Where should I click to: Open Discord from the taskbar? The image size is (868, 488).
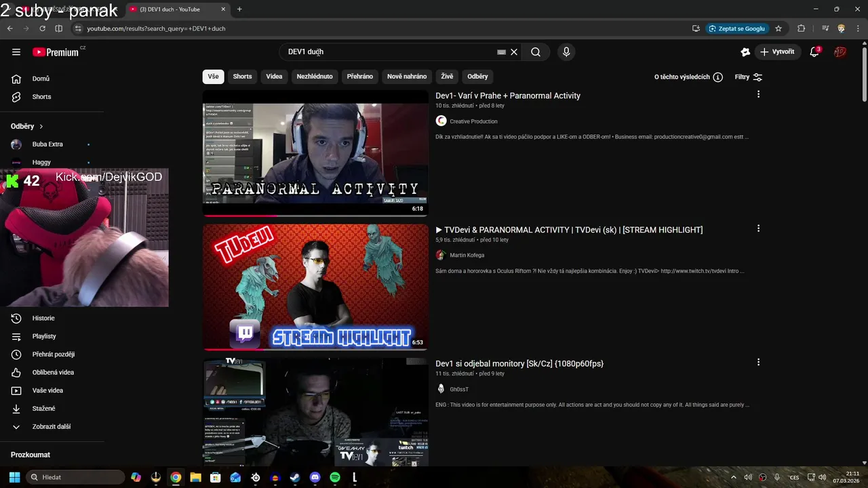(315, 477)
